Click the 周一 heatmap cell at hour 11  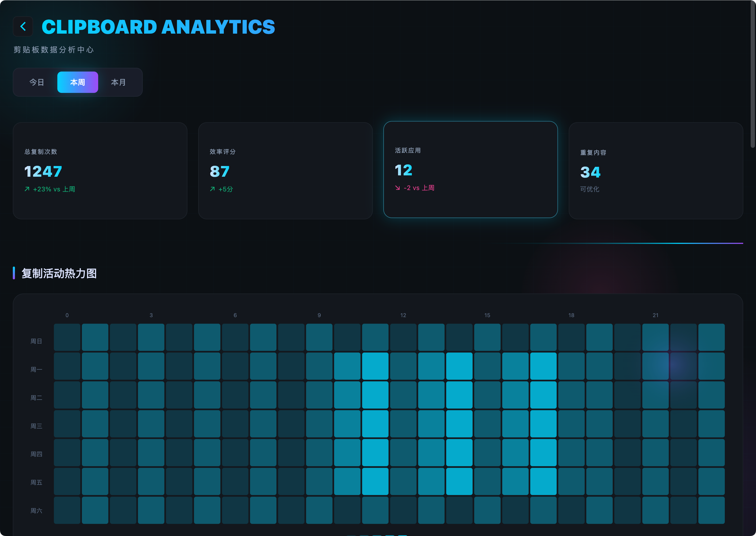(x=375, y=366)
